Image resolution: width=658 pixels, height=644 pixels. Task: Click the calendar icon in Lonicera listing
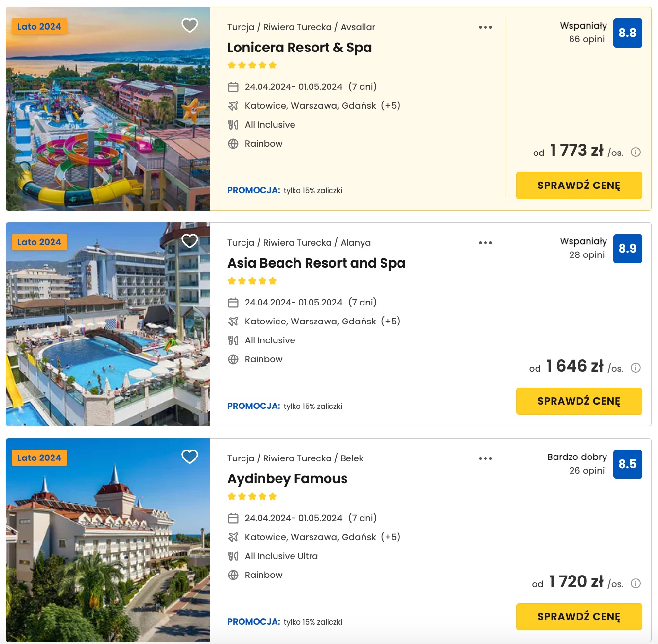233,87
